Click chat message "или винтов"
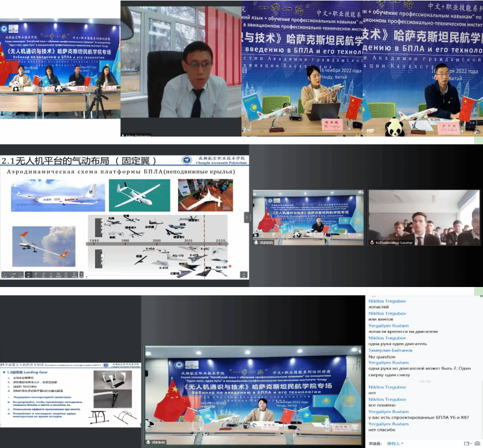Screen dimensions: 483x448 (381, 319)
